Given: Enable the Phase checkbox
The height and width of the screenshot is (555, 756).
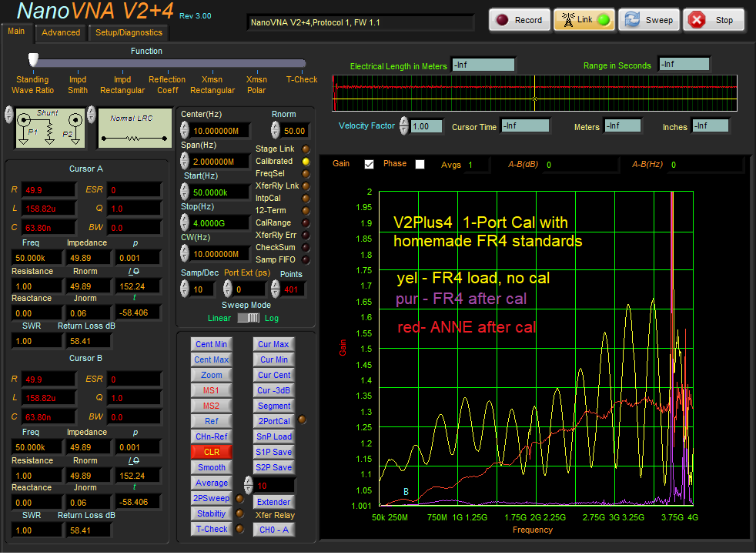Looking at the screenshot, I should tap(420, 165).
